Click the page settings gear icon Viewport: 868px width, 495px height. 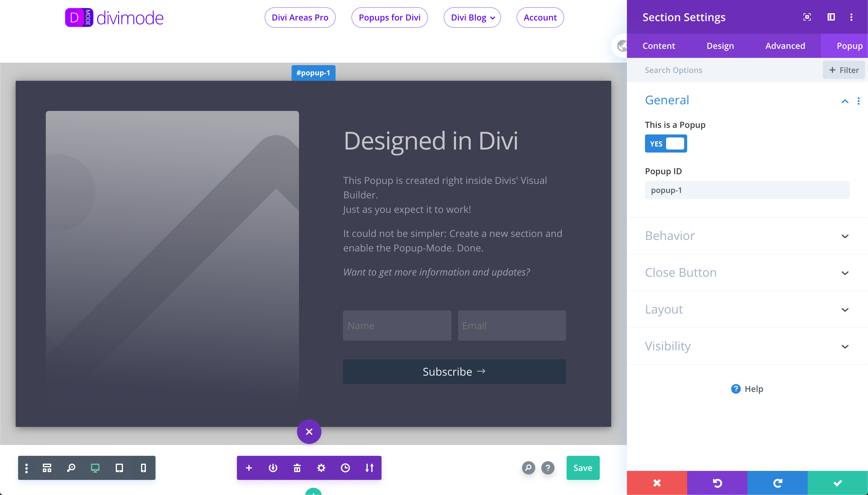click(321, 468)
